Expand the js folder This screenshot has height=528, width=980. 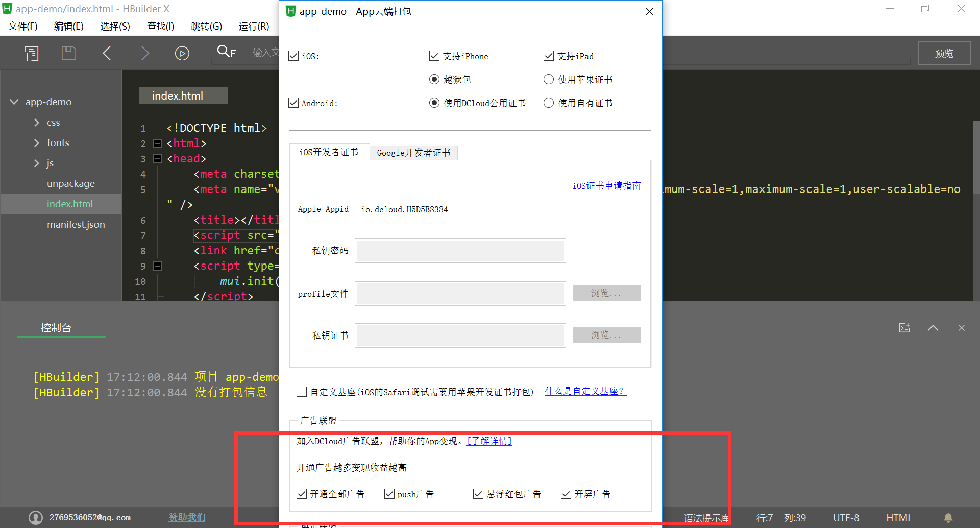point(36,163)
